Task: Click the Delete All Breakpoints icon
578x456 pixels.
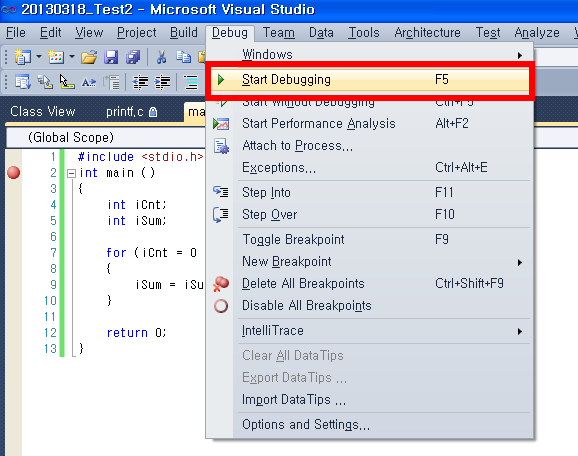Action: pyautogui.click(x=221, y=284)
